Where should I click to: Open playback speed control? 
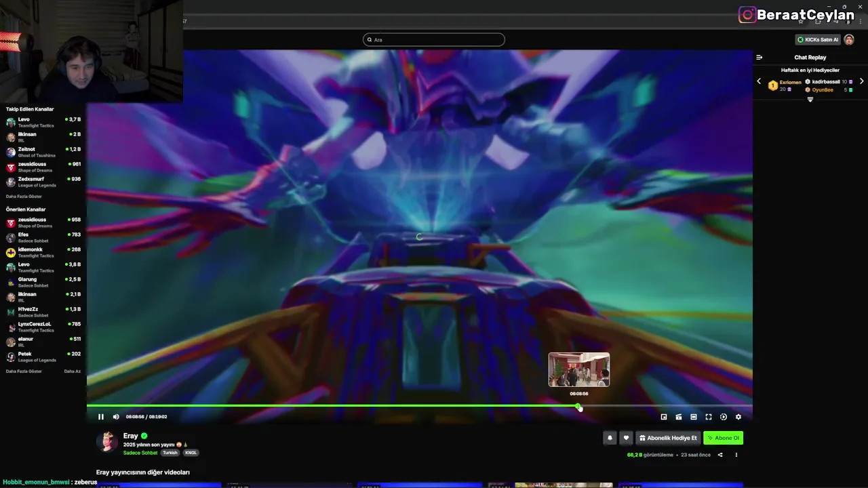pyautogui.click(x=724, y=417)
